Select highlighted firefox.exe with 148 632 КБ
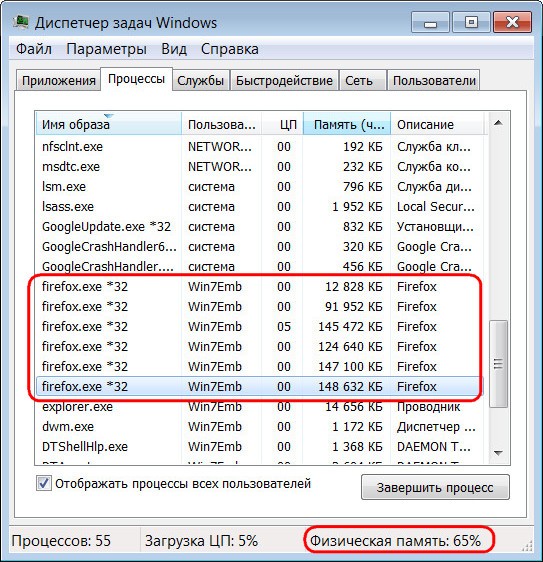This screenshot has width=543, height=562. 259,387
